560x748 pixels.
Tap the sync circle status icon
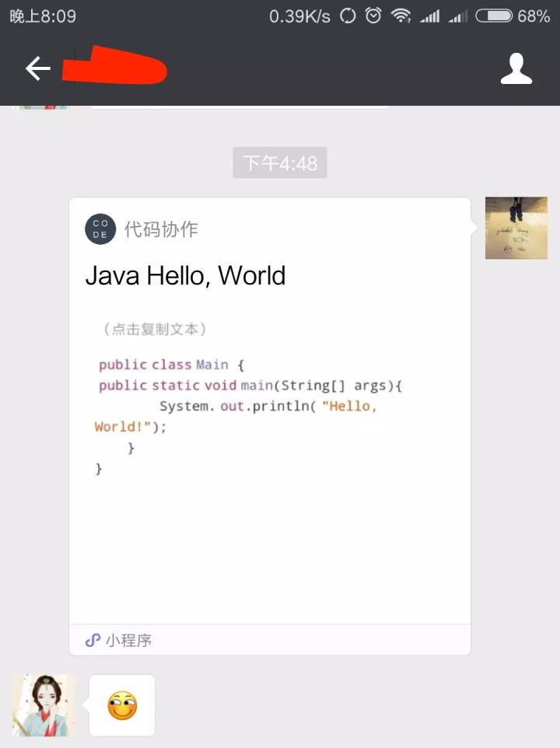pyautogui.click(x=348, y=16)
